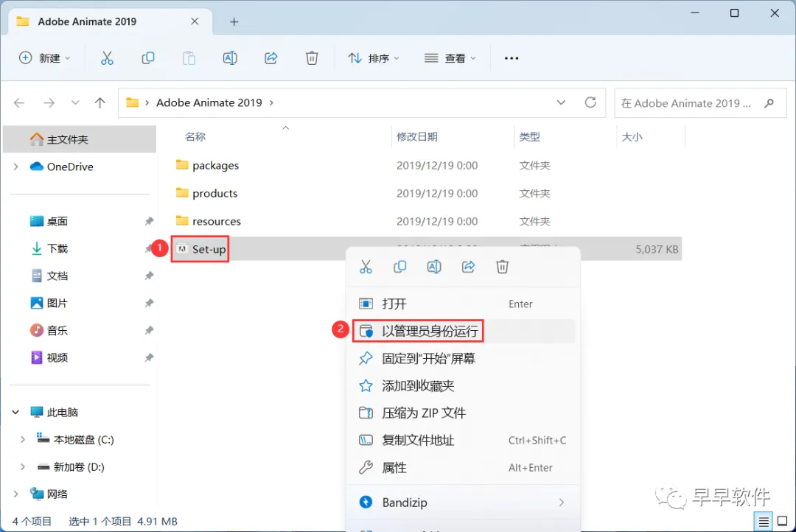The height and width of the screenshot is (532, 796).
Task: Open the 新建 (New) dropdown
Action: click(45, 58)
